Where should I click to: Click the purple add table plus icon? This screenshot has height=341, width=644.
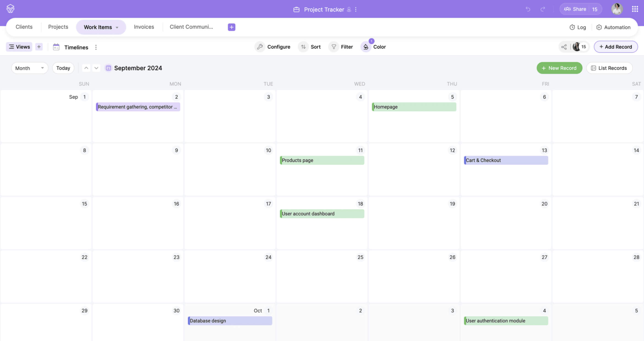tap(231, 27)
